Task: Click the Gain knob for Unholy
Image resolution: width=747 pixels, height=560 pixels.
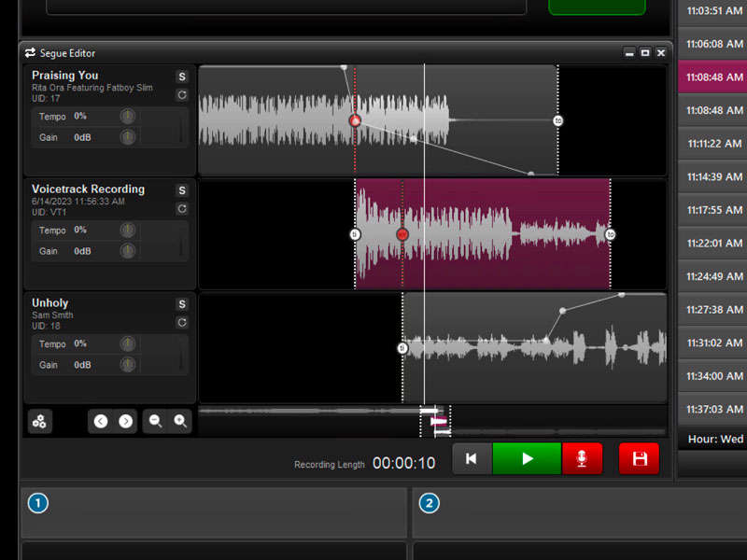Action: 128,365
